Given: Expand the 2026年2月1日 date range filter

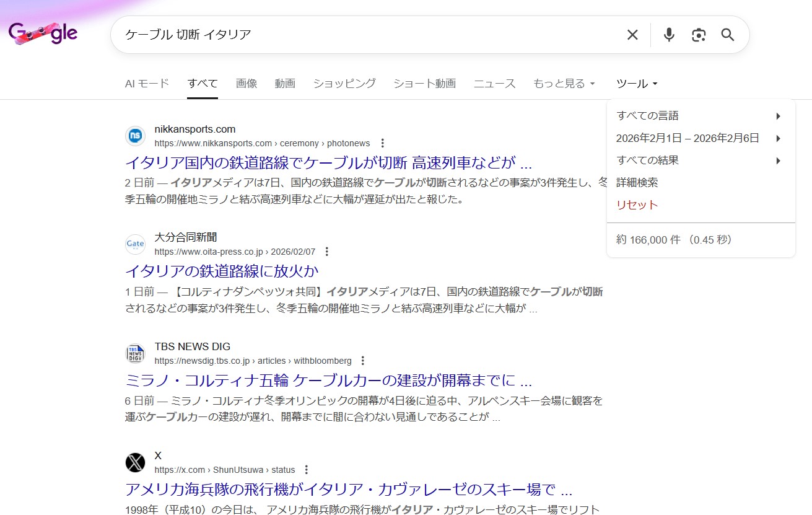Looking at the screenshot, I should pyautogui.click(x=699, y=138).
